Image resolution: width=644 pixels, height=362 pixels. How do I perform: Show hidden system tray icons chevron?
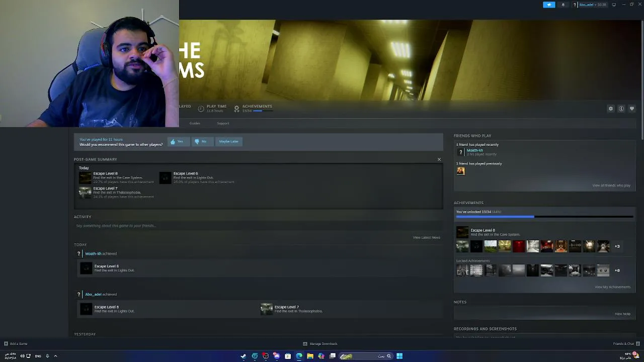coord(55,356)
